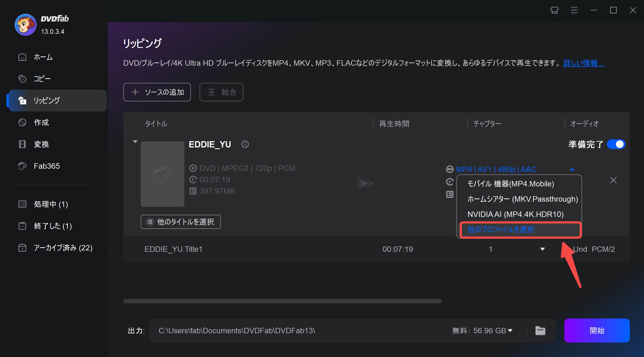The height and width of the screenshot is (357, 644).
Task: Click the EDDIE_YU cover thumbnail
Action: (162, 174)
